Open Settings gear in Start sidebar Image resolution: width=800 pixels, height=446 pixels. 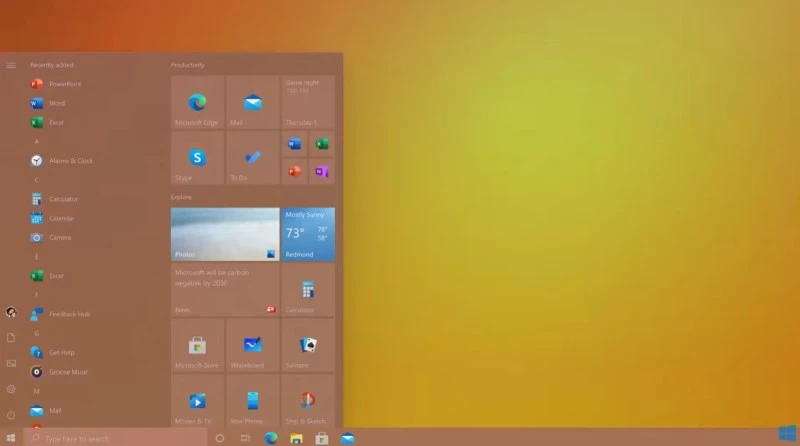(x=11, y=389)
